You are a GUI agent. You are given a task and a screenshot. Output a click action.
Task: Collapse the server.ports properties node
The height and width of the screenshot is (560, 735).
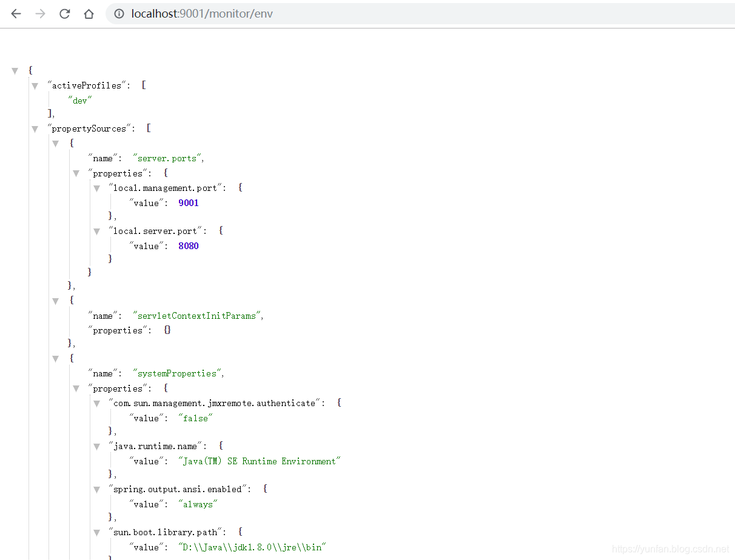(76, 173)
